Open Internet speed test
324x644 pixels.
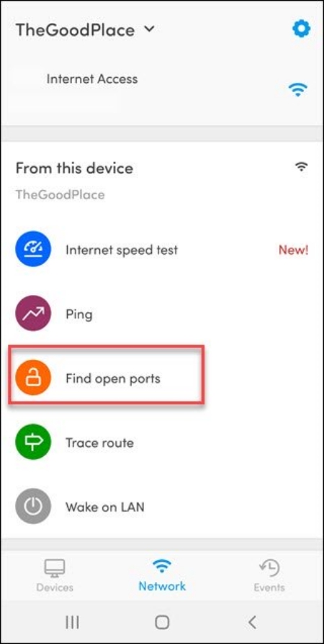pos(162,249)
